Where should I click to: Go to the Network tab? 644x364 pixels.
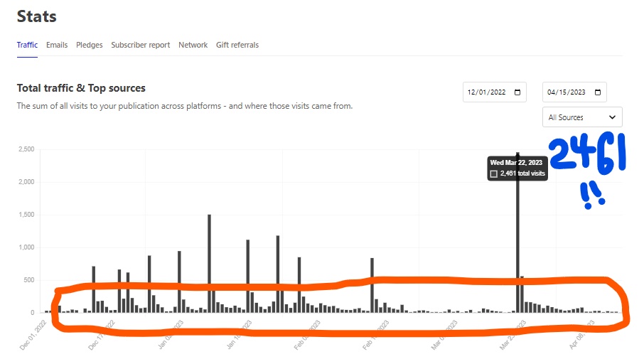(193, 45)
